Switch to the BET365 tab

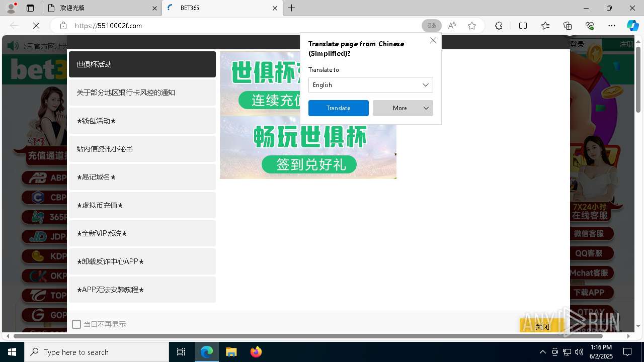[222, 8]
